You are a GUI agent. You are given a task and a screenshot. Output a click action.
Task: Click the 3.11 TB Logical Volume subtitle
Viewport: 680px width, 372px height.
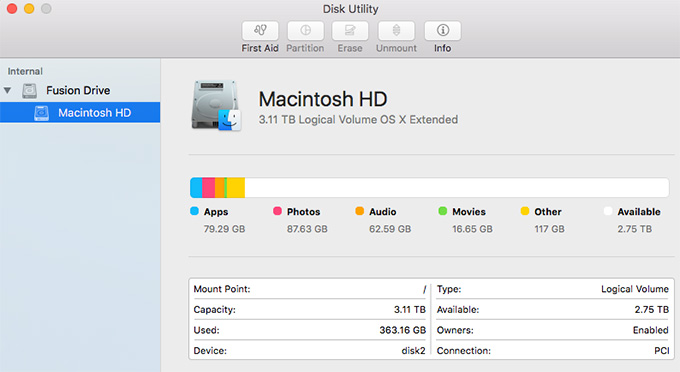(x=358, y=120)
